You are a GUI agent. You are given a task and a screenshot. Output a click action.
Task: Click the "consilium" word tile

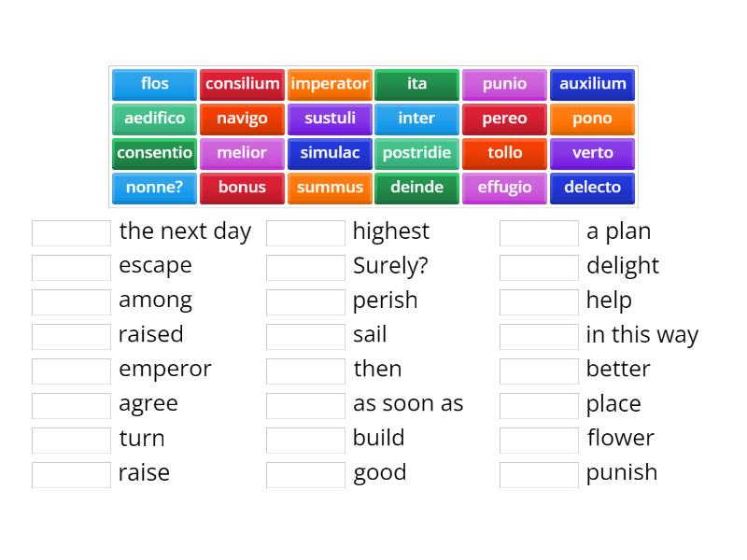tap(242, 84)
